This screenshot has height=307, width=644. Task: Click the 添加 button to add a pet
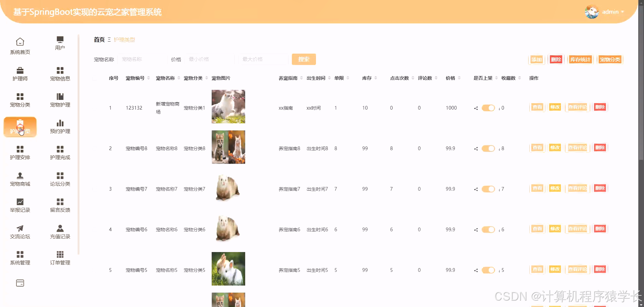(536, 59)
